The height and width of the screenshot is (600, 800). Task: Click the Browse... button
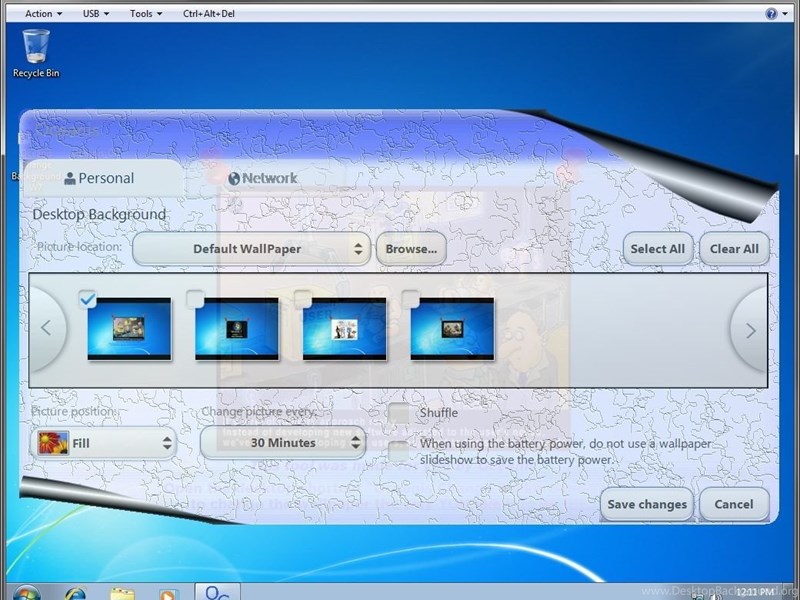point(411,249)
